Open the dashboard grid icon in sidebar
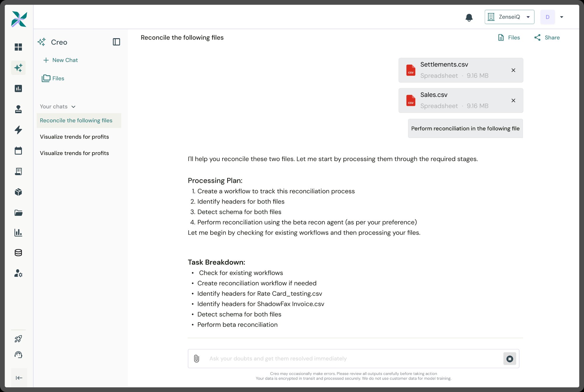This screenshot has height=392, width=584. pos(18,47)
